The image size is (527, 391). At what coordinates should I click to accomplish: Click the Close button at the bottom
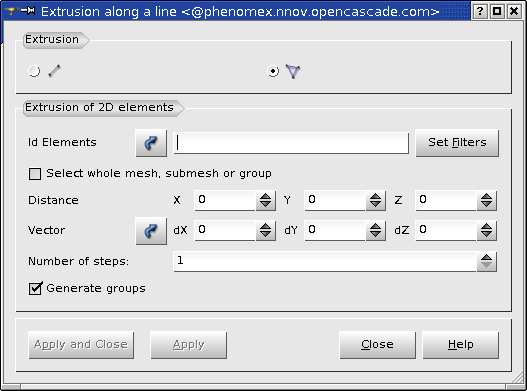pos(377,345)
